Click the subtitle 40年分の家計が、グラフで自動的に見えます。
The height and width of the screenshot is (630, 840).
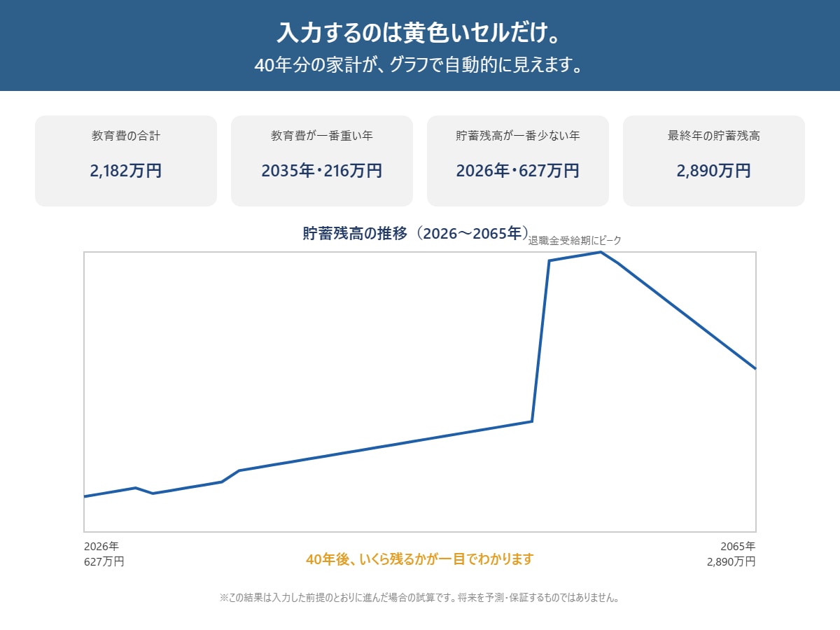point(419,66)
